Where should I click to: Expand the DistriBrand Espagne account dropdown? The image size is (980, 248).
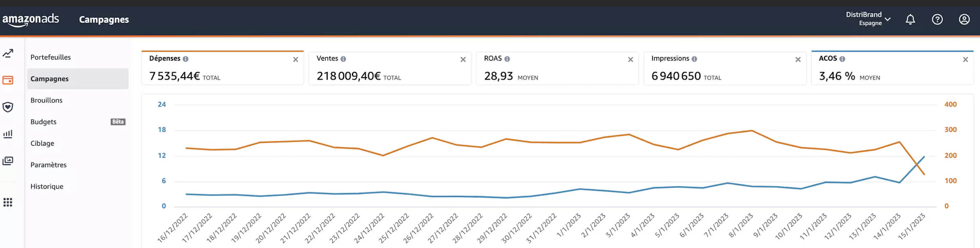coord(868,19)
